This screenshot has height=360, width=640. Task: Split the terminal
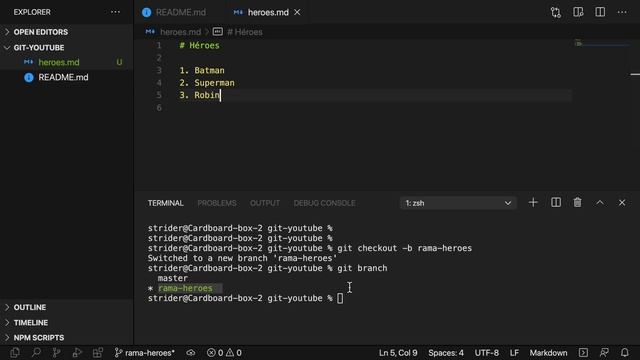click(x=556, y=202)
